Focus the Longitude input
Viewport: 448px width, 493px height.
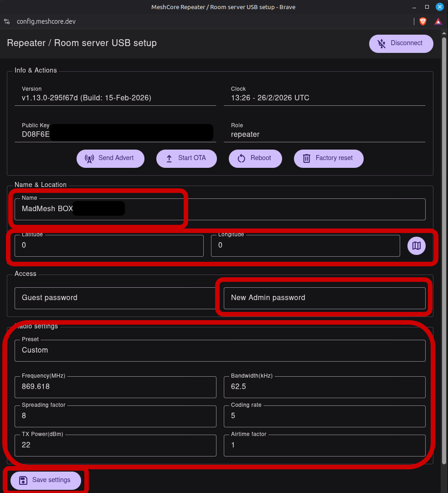305,245
